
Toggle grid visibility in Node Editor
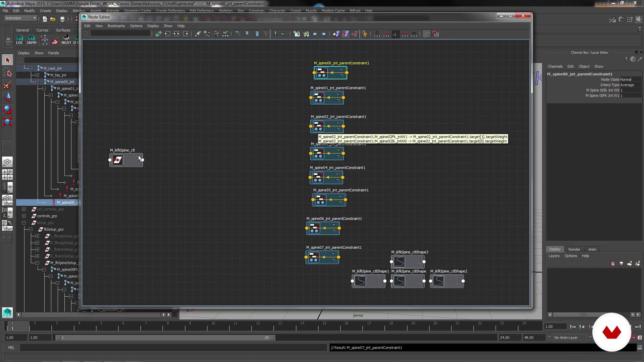[x=427, y=34]
